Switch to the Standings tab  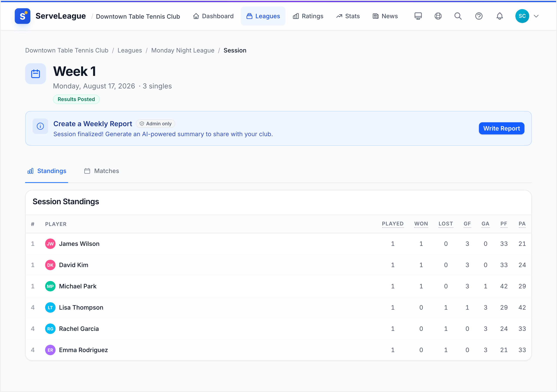[47, 171]
